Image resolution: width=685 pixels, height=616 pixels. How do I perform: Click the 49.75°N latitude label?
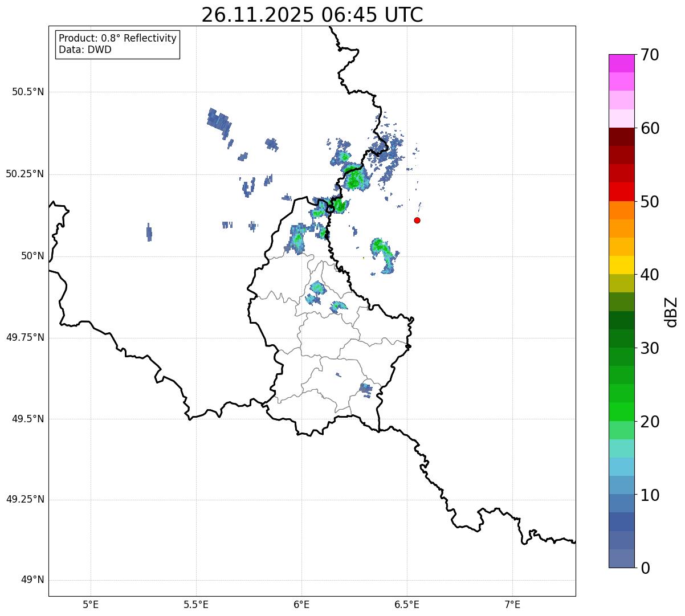25,337
